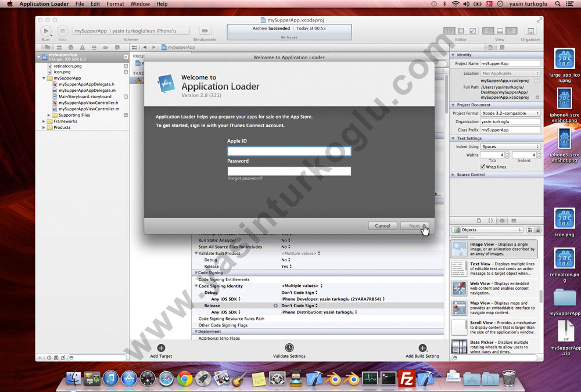This screenshot has height=392, width=581.
Task: Expand the Products group
Action: (44, 127)
